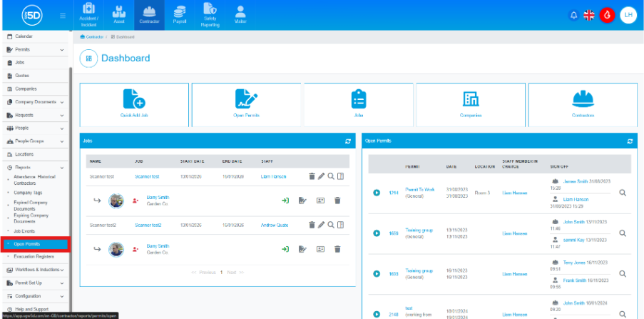Open the Safety Reporting module tab

pos(211,15)
